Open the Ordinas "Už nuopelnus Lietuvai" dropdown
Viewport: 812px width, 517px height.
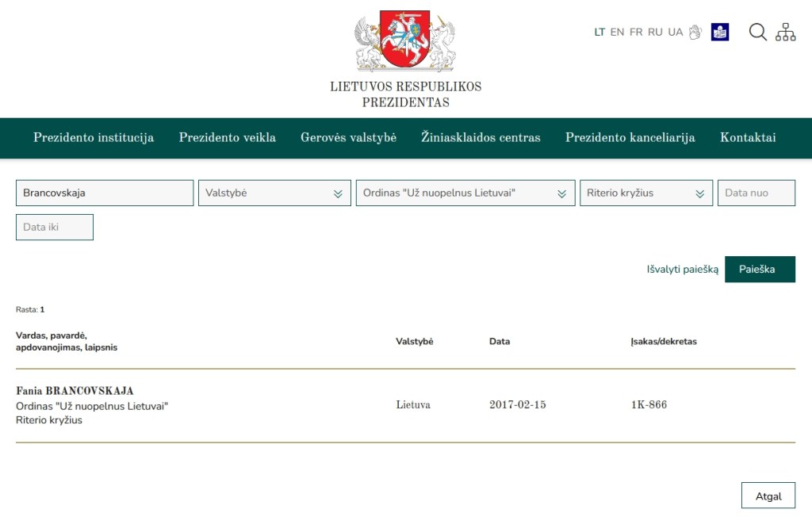click(465, 193)
